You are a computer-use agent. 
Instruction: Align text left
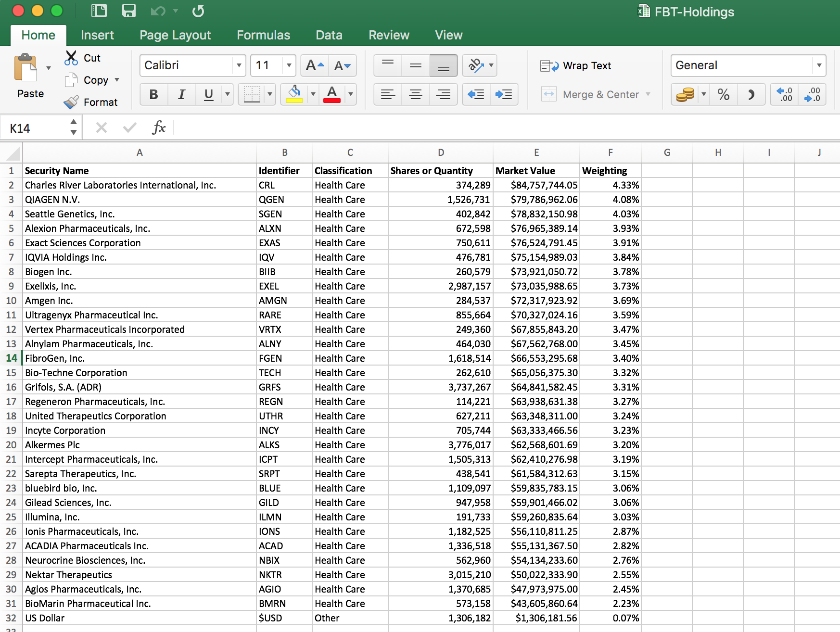tap(388, 94)
